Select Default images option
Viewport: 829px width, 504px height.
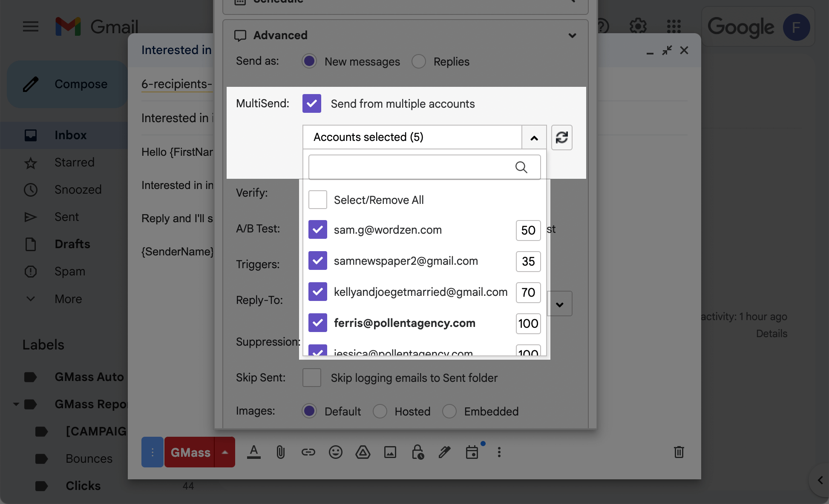click(x=309, y=411)
